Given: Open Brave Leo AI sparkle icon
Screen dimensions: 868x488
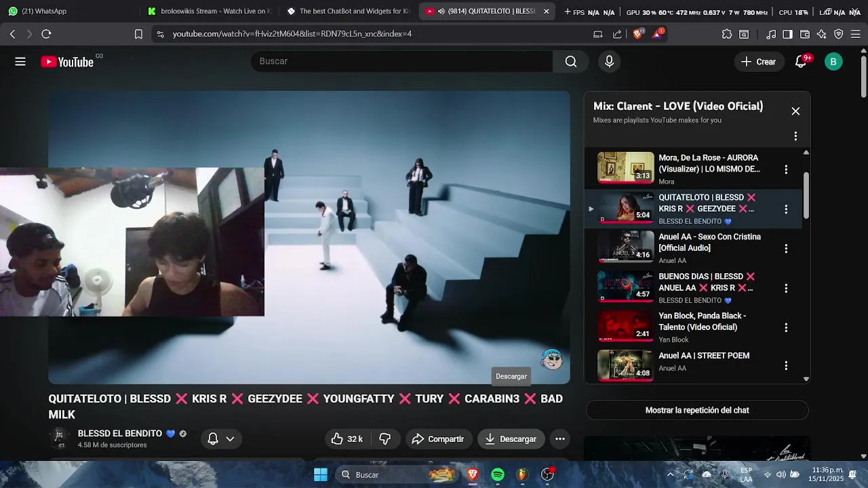Looking at the screenshot, I should (x=822, y=34).
